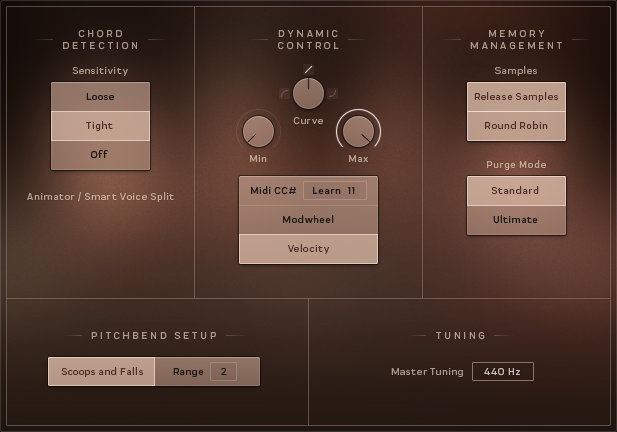Click the Master Tuning 440 Hz field

(x=502, y=372)
